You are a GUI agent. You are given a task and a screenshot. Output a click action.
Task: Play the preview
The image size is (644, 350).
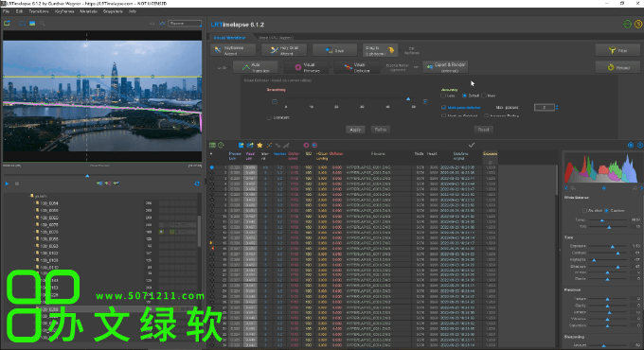click(x=7, y=184)
